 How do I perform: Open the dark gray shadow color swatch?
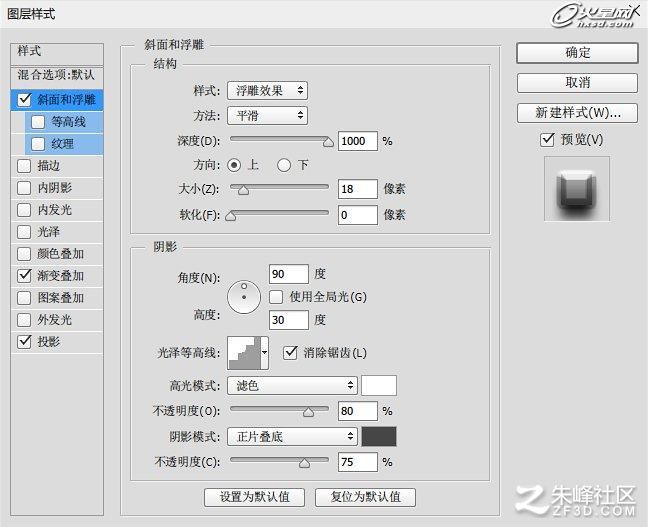[x=379, y=436]
